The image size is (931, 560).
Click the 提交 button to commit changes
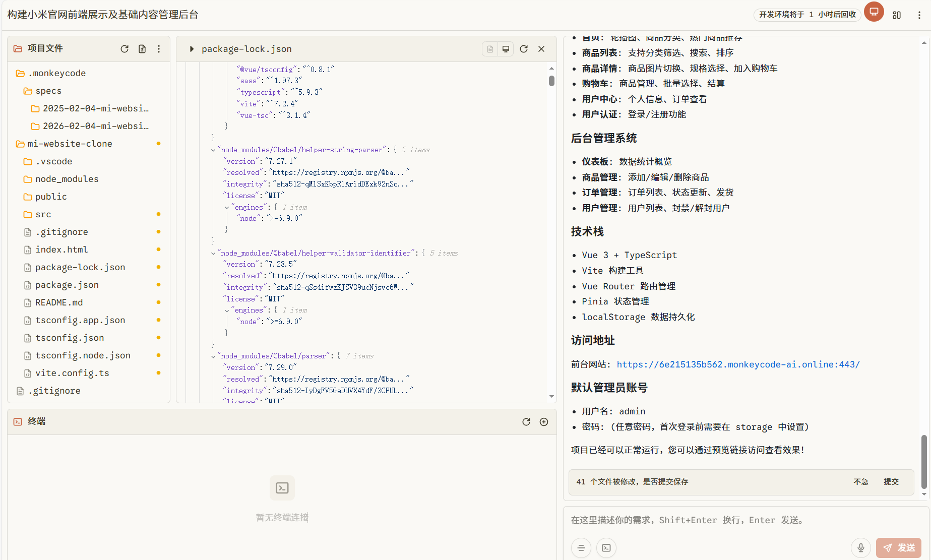pyautogui.click(x=891, y=482)
